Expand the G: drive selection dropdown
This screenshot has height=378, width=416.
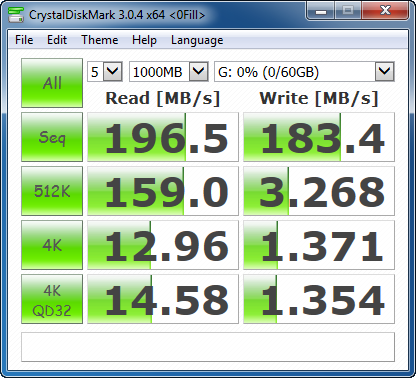[x=304, y=71]
